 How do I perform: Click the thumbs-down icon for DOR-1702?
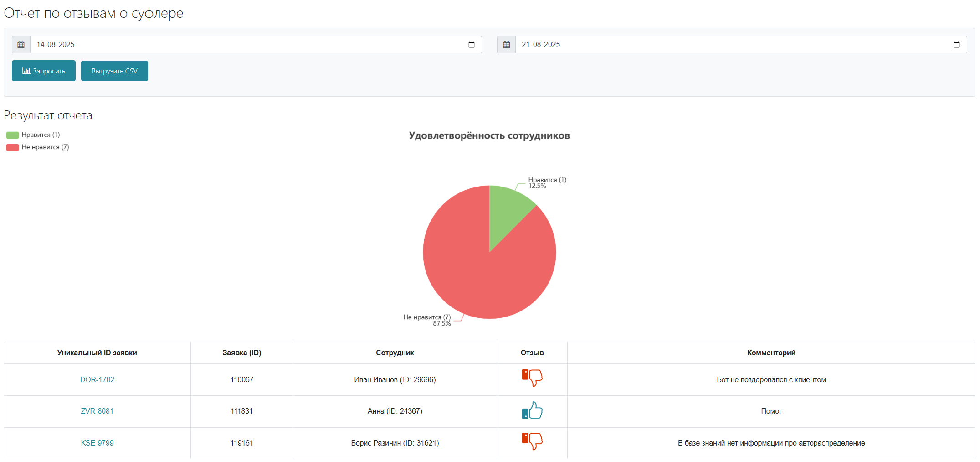click(532, 378)
